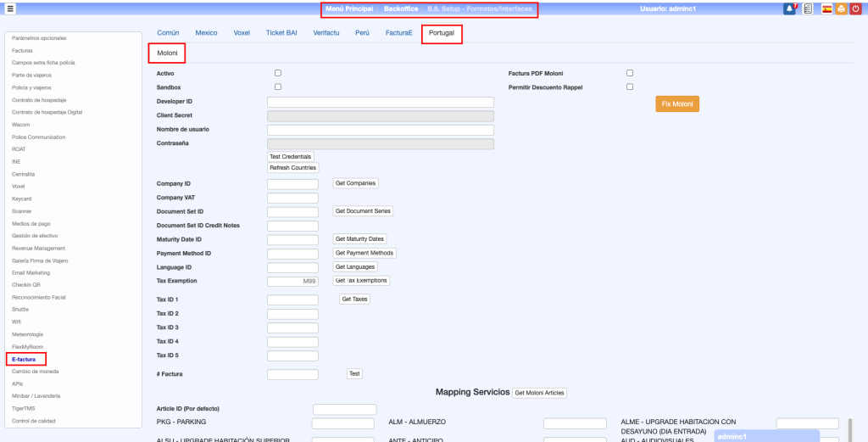This screenshot has height=442, width=868.
Task: Tick Permitir Descuento Rappel checkbox
Action: coord(629,87)
